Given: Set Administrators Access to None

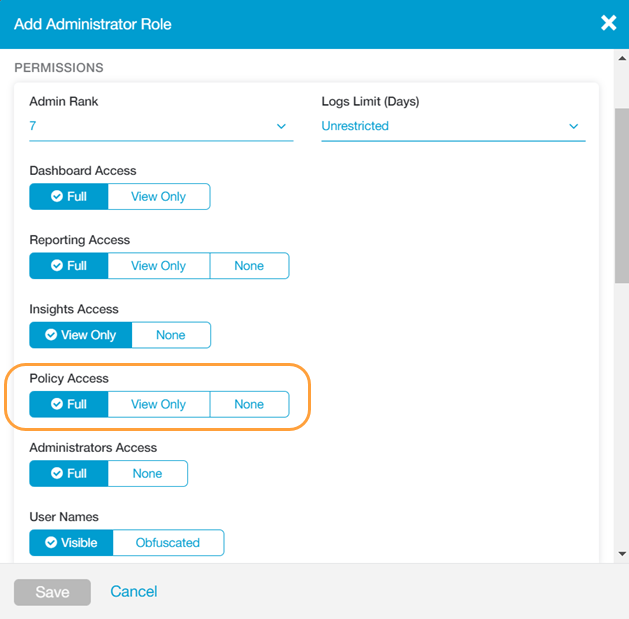Looking at the screenshot, I should tap(148, 474).
